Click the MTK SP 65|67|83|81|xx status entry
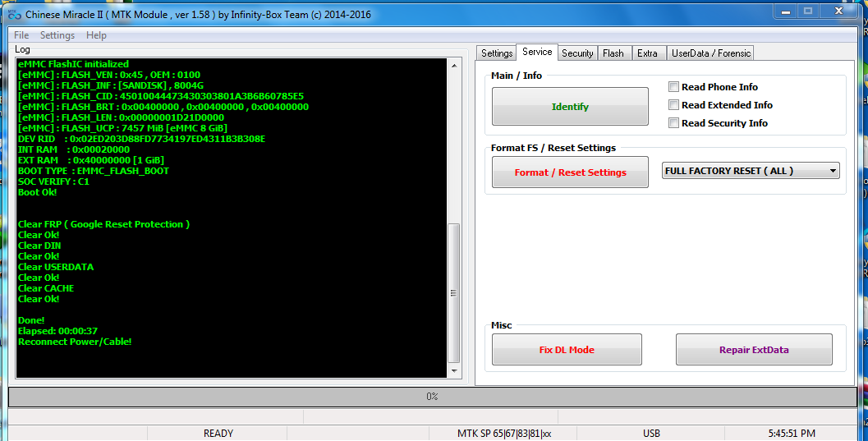This screenshot has height=441, width=868. pyautogui.click(x=503, y=434)
